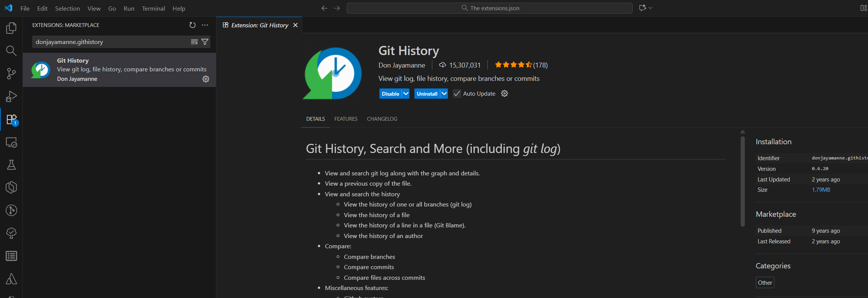Open the Copilot chat icon in title bar

point(643,8)
